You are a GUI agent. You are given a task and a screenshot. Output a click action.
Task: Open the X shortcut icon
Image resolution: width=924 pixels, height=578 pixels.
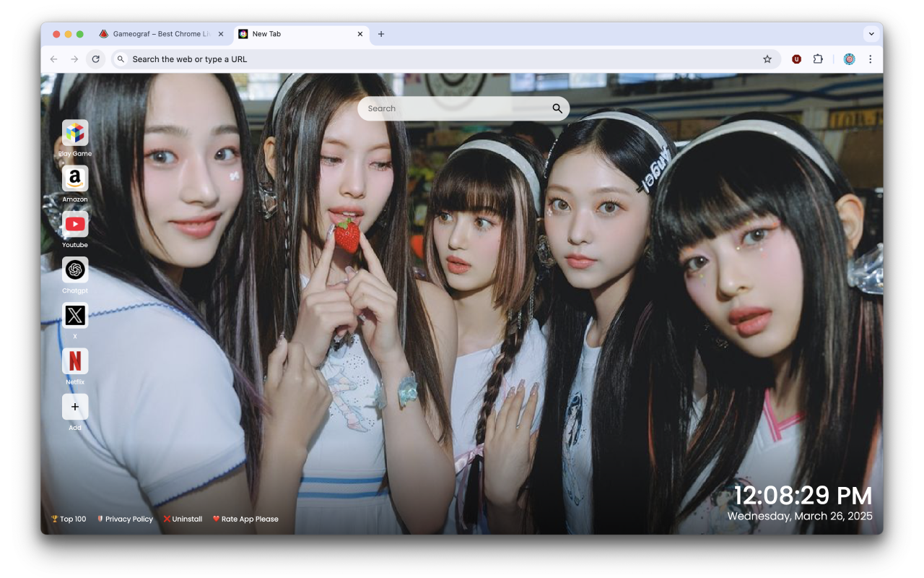coord(75,315)
